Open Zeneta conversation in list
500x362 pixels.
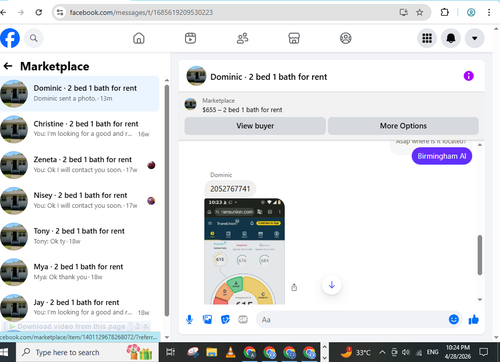[79, 165]
